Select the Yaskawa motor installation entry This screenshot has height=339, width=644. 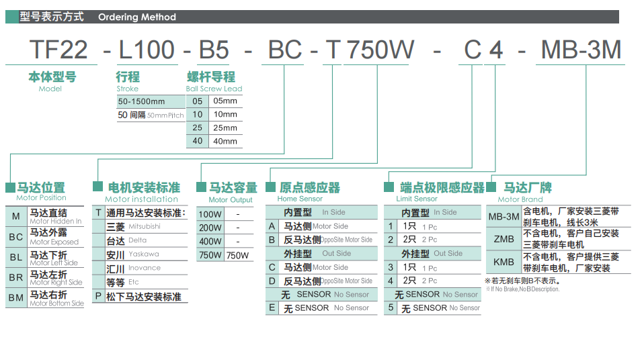(x=143, y=254)
